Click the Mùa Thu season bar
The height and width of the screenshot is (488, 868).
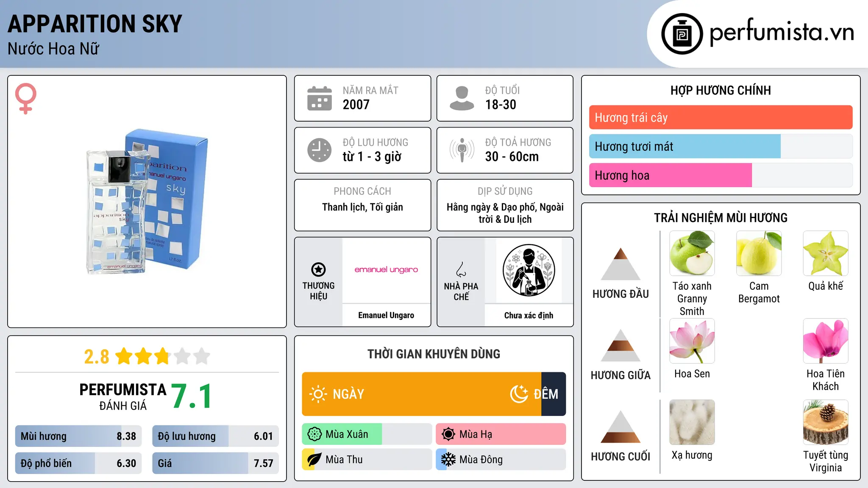coord(367,460)
